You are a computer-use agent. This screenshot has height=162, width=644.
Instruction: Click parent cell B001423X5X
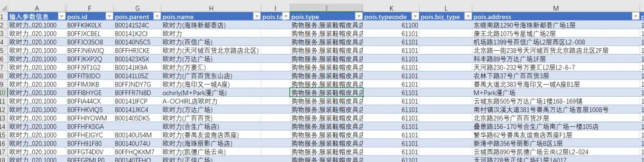point(132,59)
